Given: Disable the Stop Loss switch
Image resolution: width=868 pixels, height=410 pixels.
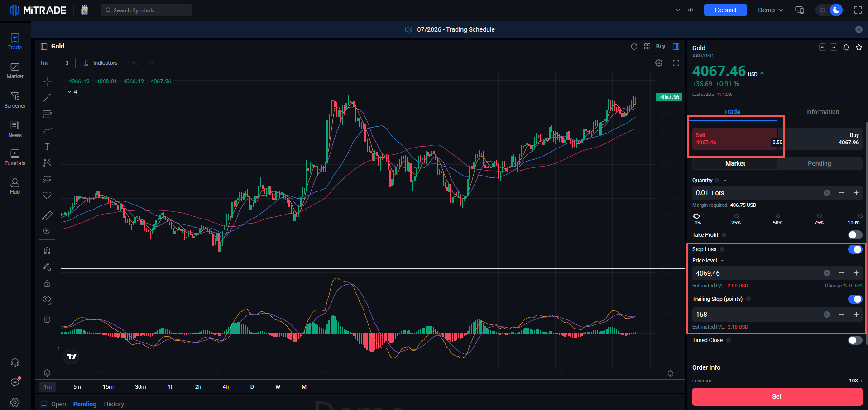Looking at the screenshot, I should coord(855,249).
